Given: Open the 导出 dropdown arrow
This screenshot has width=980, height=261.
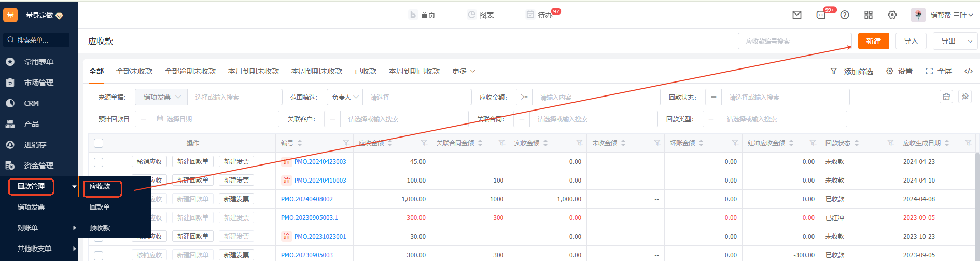Looking at the screenshot, I should pos(970,41).
